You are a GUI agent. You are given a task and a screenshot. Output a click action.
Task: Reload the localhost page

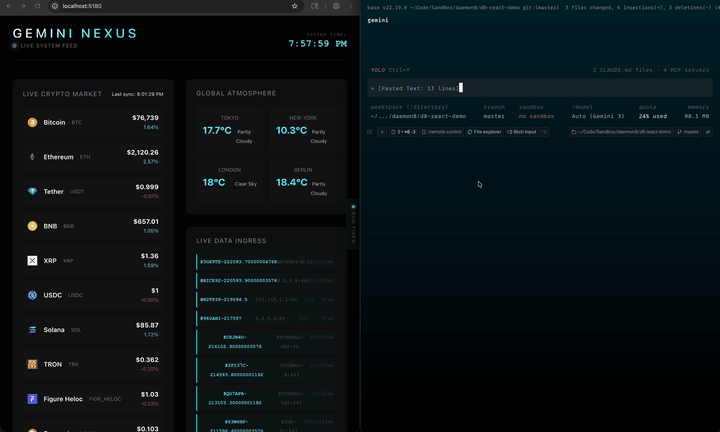[38, 6]
